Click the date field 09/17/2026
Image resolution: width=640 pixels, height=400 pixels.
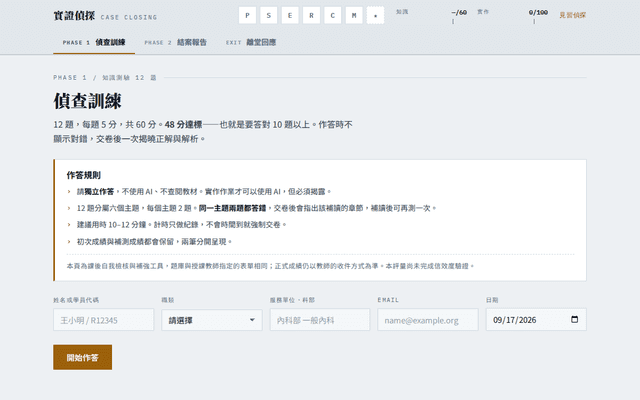pos(536,320)
